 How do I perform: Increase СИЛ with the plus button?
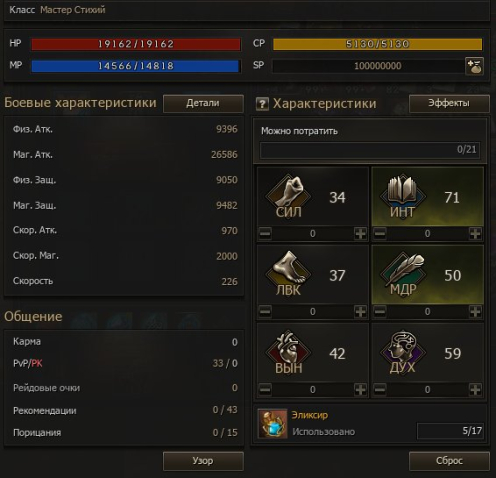360,234
